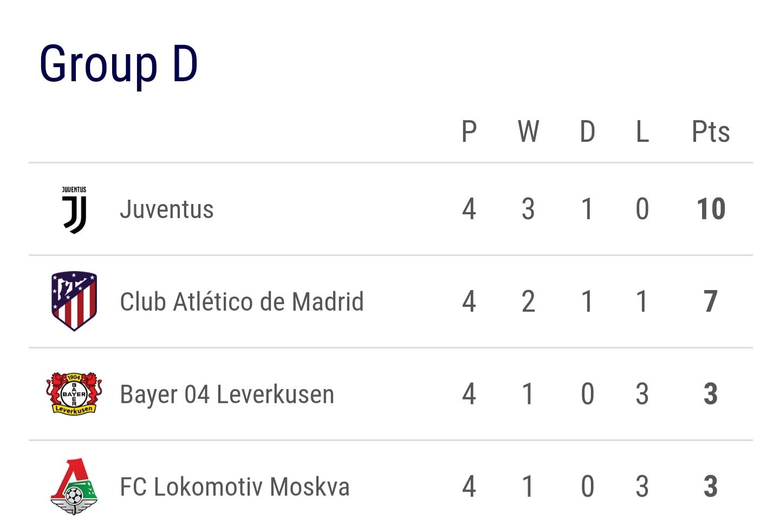Viewport: 780px width, 532px height.
Task: Open the Bayer 04 Leverkusen link
Action: click(227, 395)
